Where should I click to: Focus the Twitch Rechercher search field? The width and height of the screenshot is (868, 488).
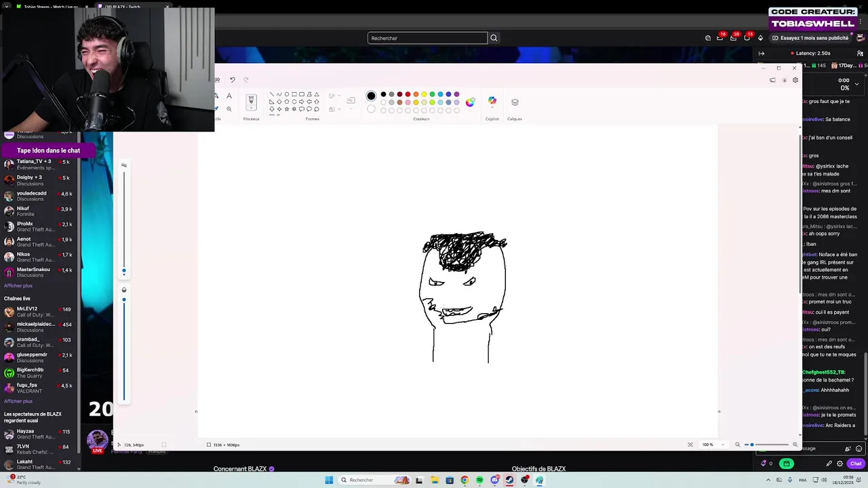pos(427,38)
